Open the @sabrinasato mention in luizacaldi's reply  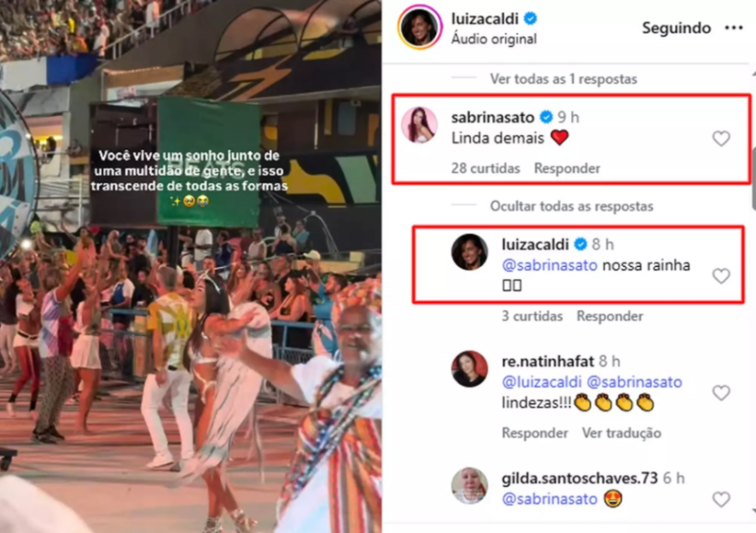550,265
